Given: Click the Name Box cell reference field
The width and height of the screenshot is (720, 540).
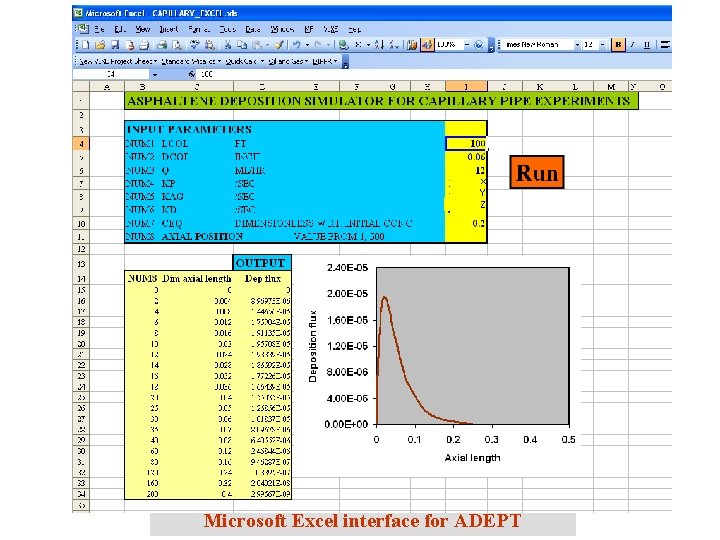Looking at the screenshot, I should 111,74.
